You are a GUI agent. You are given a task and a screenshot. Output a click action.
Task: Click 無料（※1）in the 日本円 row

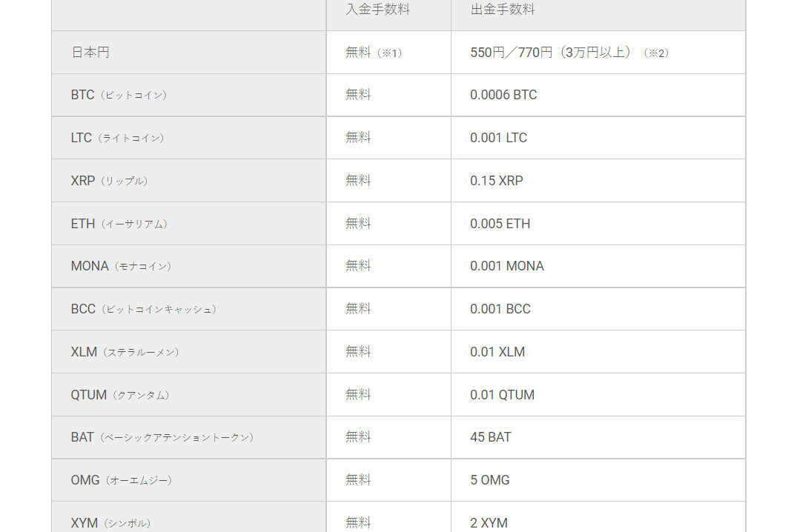click(x=374, y=52)
